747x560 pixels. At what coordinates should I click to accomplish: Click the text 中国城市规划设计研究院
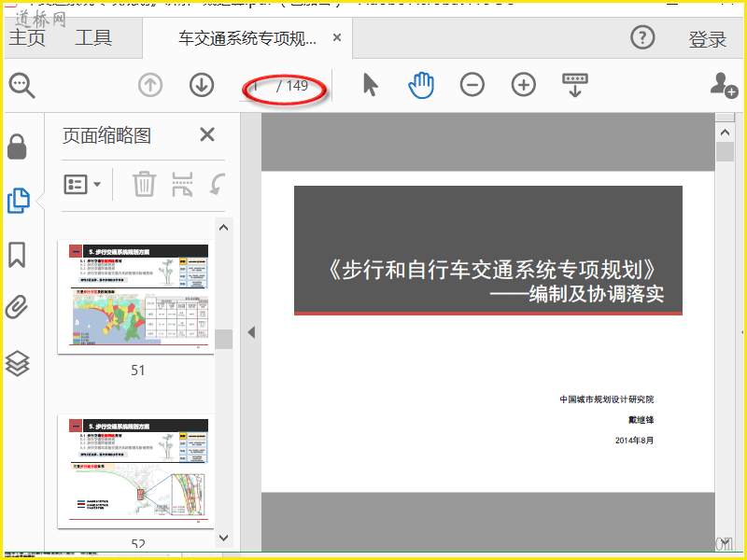tap(606, 399)
